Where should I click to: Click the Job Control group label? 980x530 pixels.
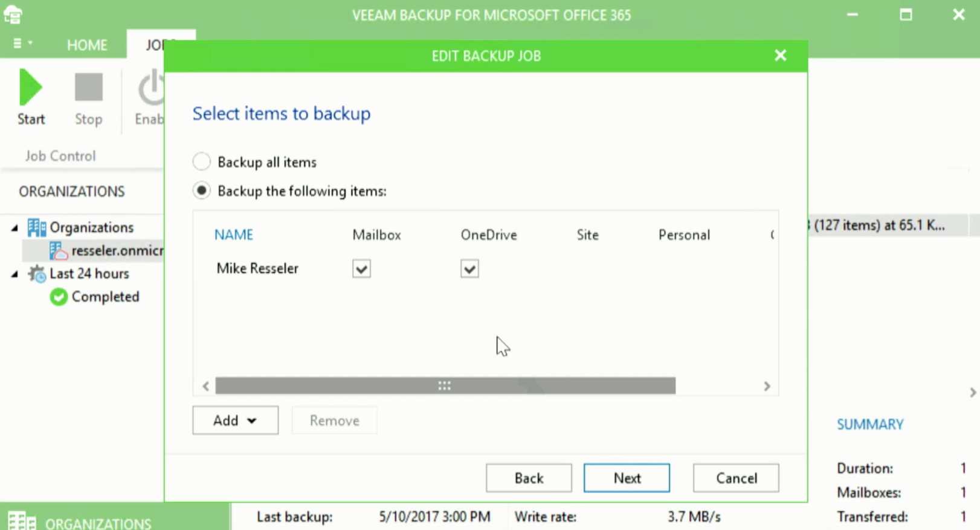point(60,156)
